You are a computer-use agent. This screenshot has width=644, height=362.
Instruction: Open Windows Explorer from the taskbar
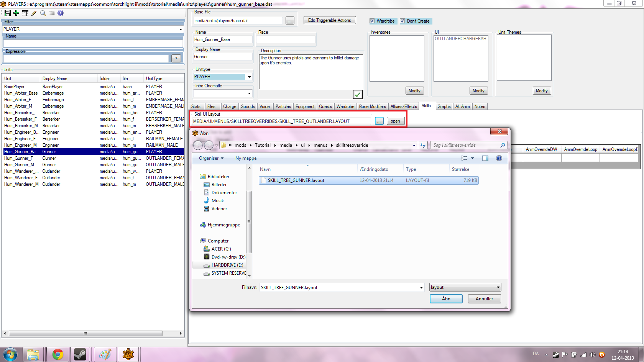click(x=33, y=355)
